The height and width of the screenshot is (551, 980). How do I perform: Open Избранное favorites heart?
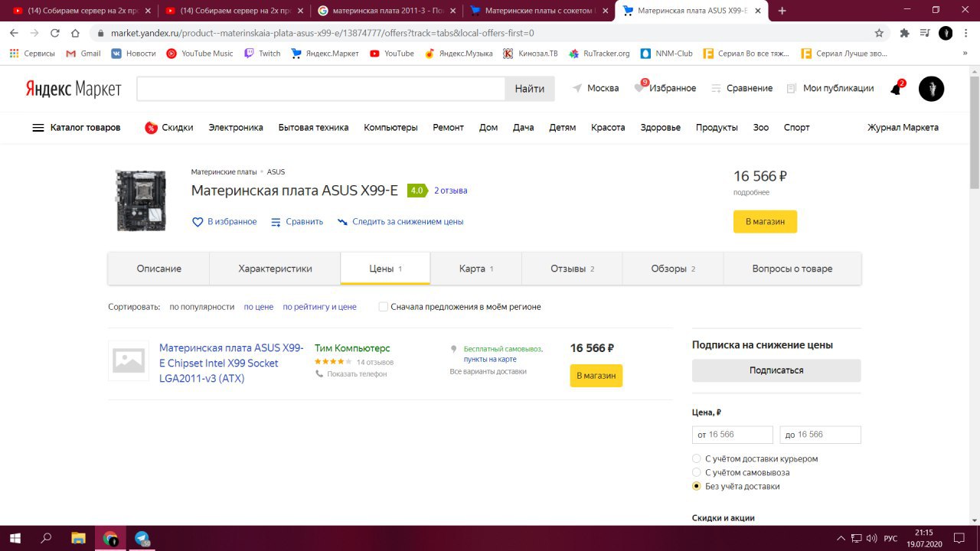pyautogui.click(x=665, y=88)
